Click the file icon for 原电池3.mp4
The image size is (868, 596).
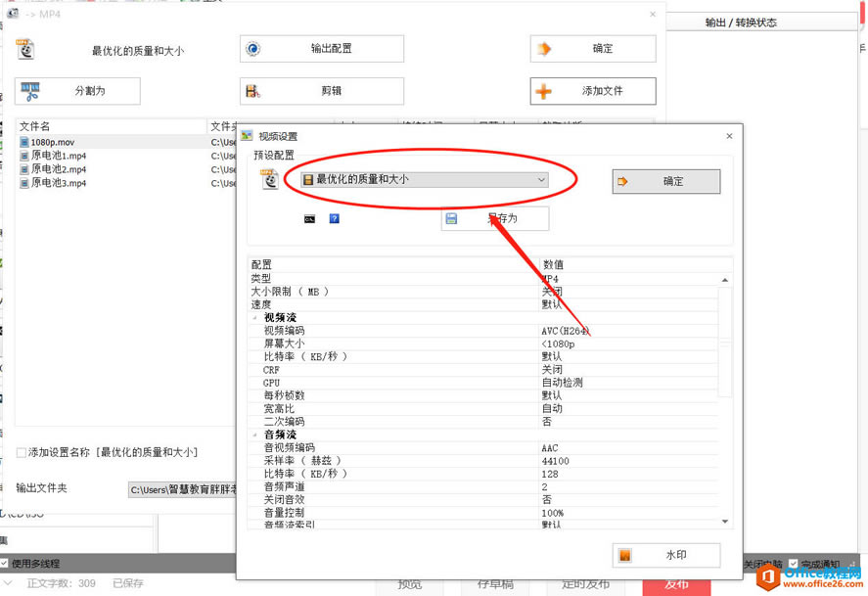[x=24, y=183]
